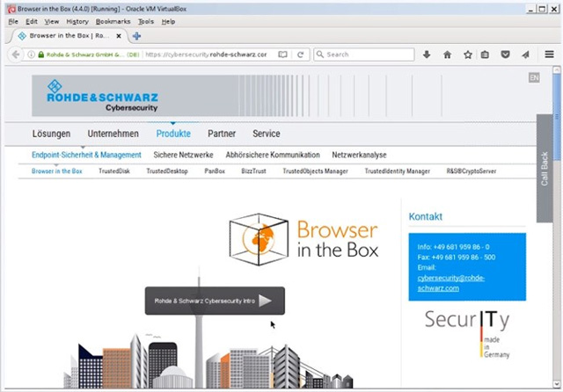This screenshot has width=563, height=392.
Task: Click the page scrollbar down arrow
Action: click(557, 384)
